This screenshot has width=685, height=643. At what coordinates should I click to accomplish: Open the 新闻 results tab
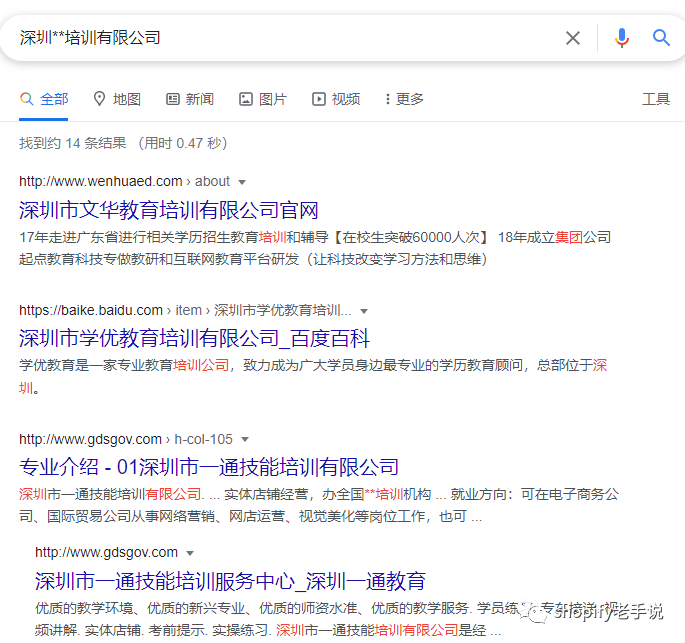coord(190,99)
